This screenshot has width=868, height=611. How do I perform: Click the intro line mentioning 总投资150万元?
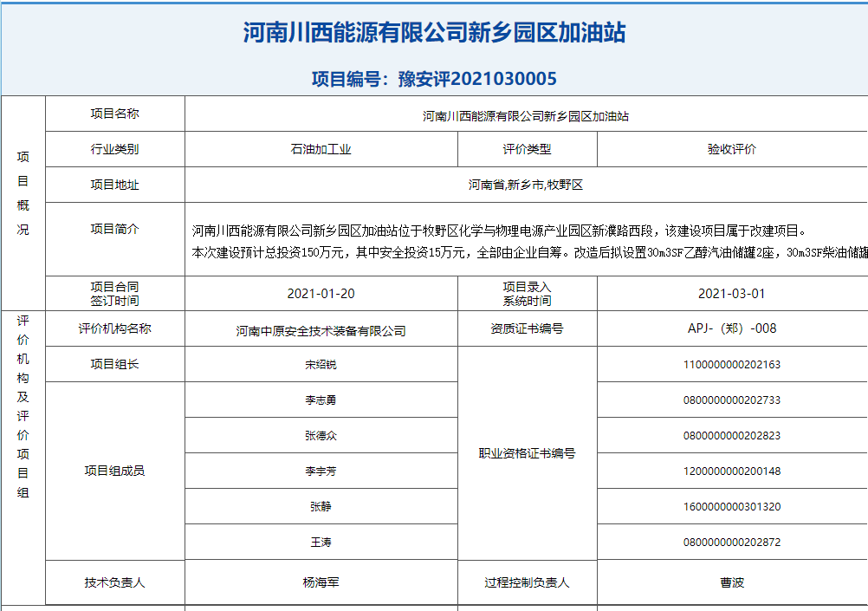[x=530, y=252]
